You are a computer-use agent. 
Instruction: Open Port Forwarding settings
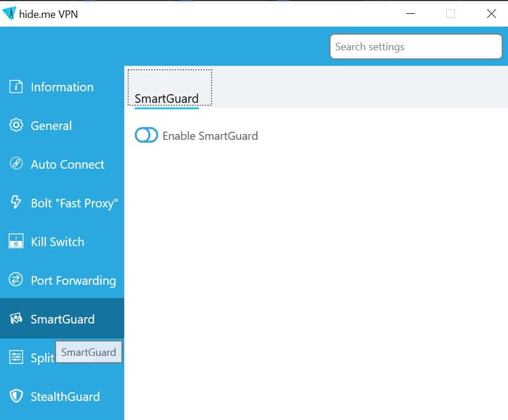(62, 280)
